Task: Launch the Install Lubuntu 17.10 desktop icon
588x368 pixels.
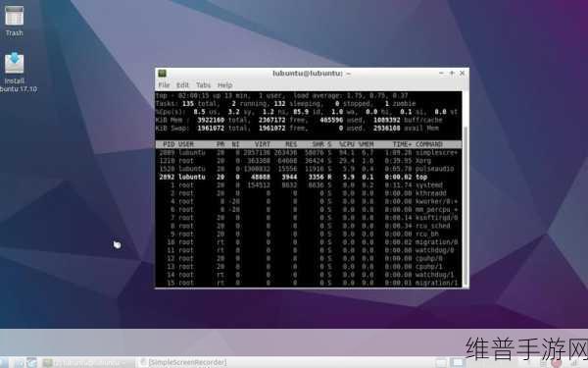Action: [15, 72]
